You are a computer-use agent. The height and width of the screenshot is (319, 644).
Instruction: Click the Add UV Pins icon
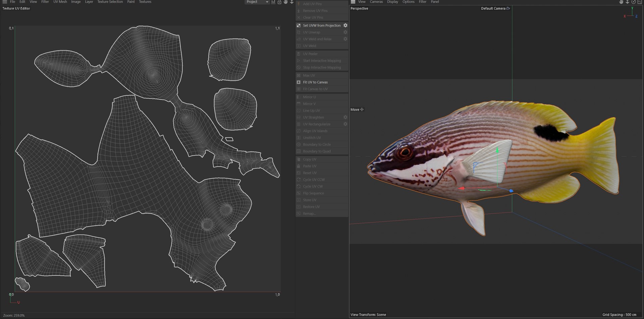[x=299, y=4]
